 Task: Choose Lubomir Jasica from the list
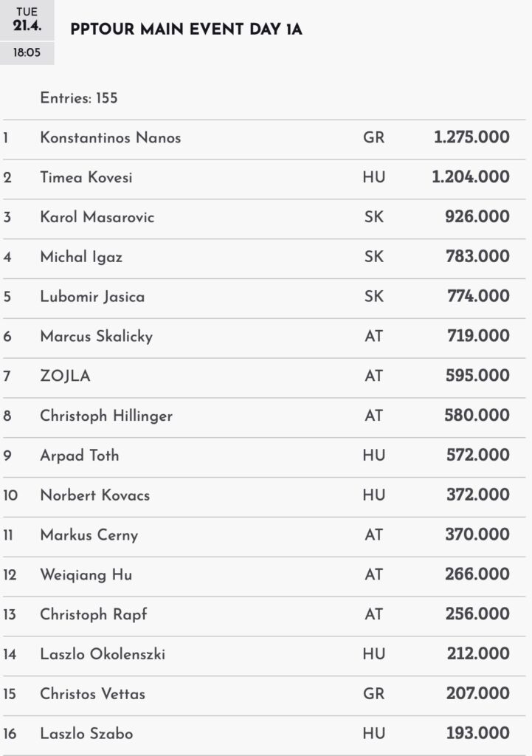coord(92,297)
